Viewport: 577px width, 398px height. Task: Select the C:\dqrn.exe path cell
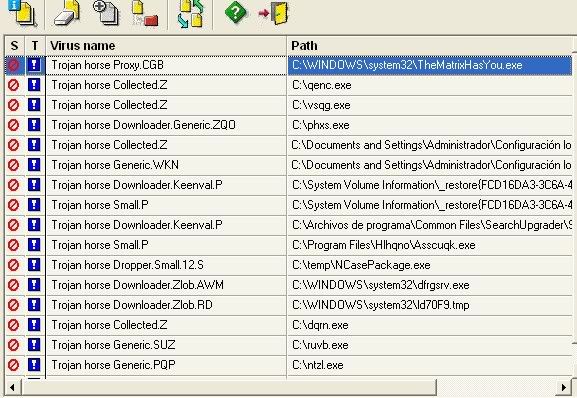click(x=430, y=325)
